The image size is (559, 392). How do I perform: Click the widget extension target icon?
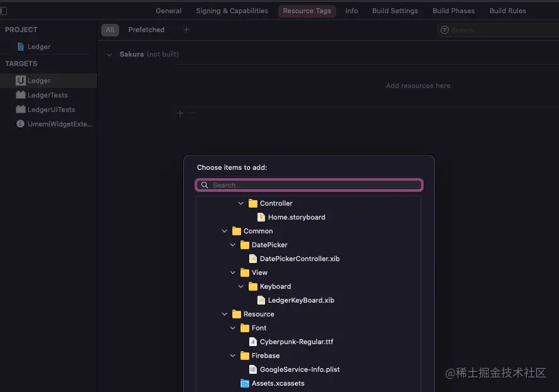[20, 124]
